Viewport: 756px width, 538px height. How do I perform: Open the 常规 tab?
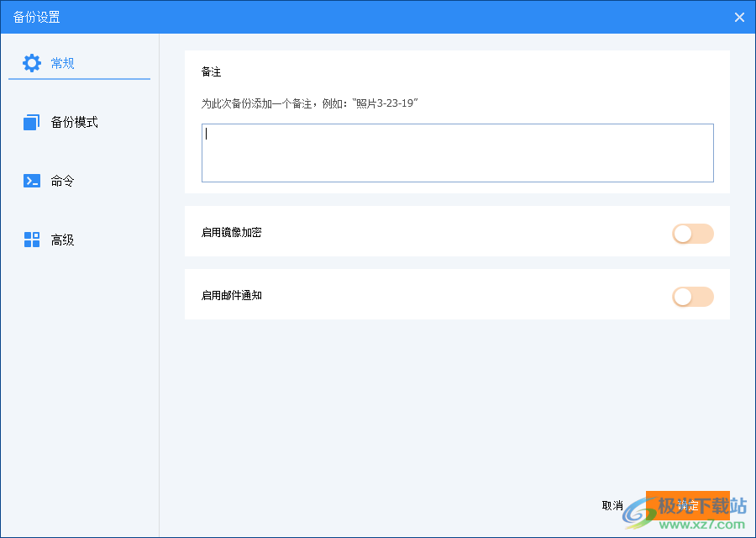79,64
